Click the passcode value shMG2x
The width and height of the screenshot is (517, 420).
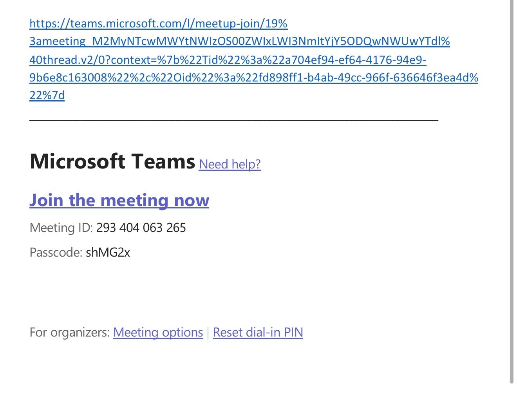pos(108,252)
